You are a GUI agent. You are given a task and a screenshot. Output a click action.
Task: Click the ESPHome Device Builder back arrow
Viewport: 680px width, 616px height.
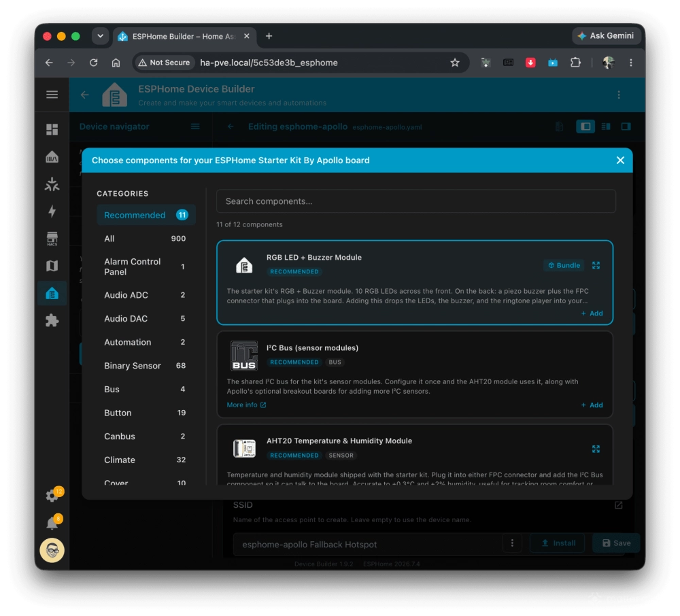tap(84, 95)
